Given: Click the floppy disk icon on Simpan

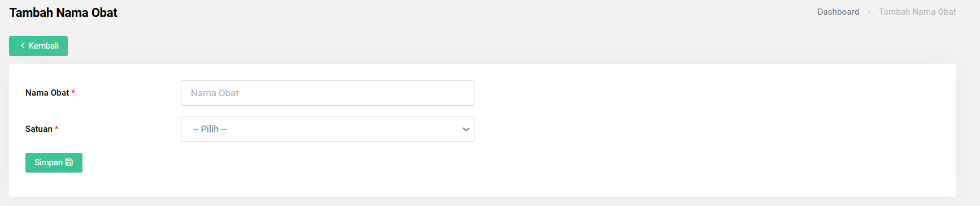Looking at the screenshot, I should click(69, 162).
